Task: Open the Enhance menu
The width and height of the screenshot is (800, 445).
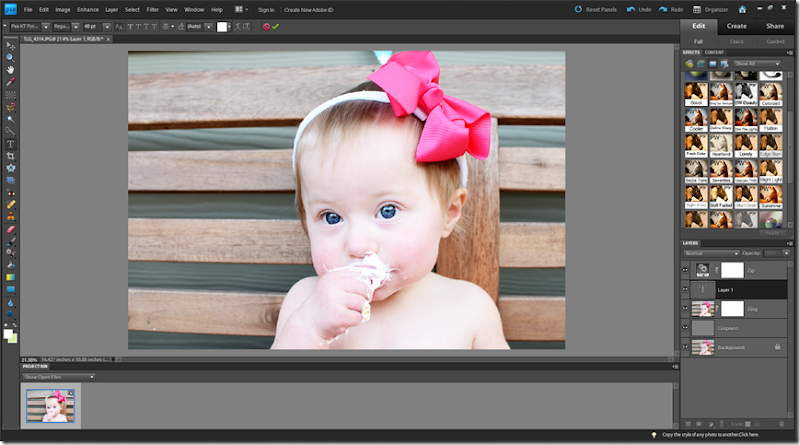Action: point(88,9)
